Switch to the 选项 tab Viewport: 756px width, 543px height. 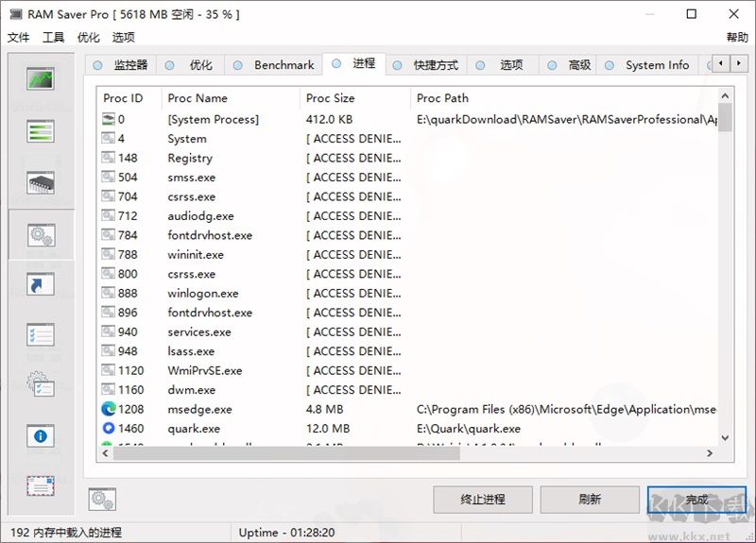pyautogui.click(x=503, y=65)
